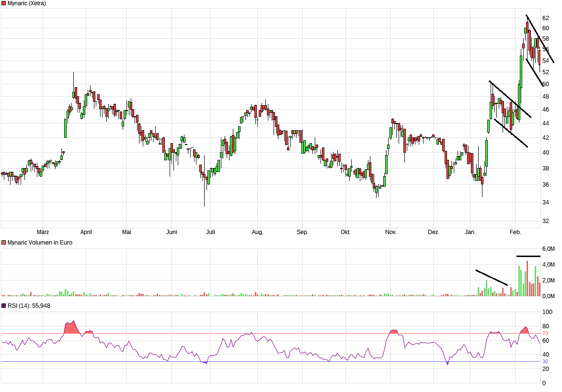Screen dimensions: 562x392
Task: Click the 32 price axis label
Action: [545, 221]
